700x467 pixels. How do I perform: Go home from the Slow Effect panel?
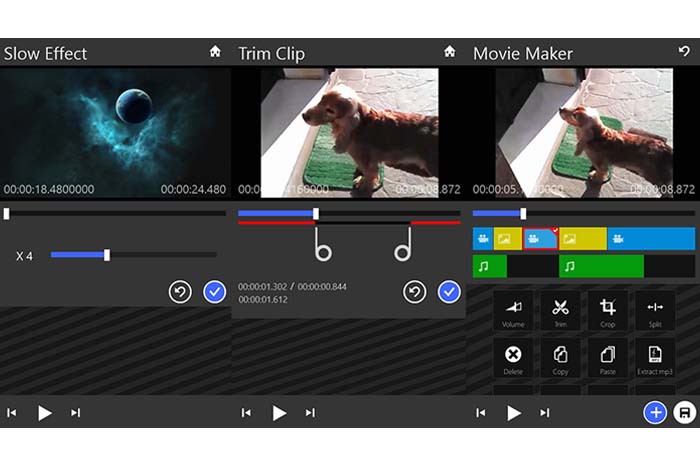pyautogui.click(x=215, y=52)
